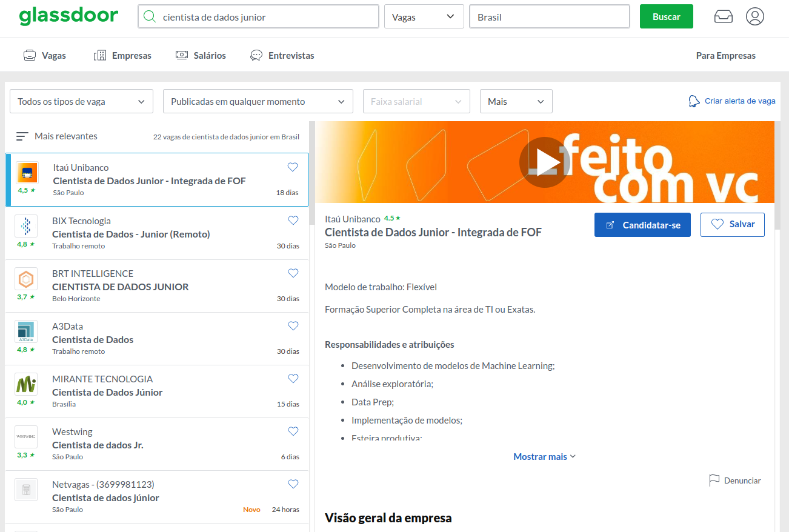
Task: Favorite the A3Data Cientista de Dados job
Action: pyautogui.click(x=293, y=326)
